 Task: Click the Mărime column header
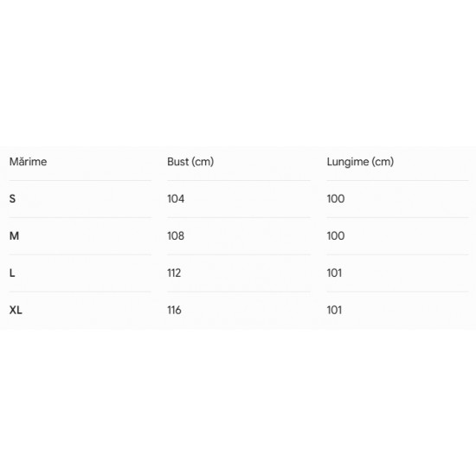tap(29, 162)
